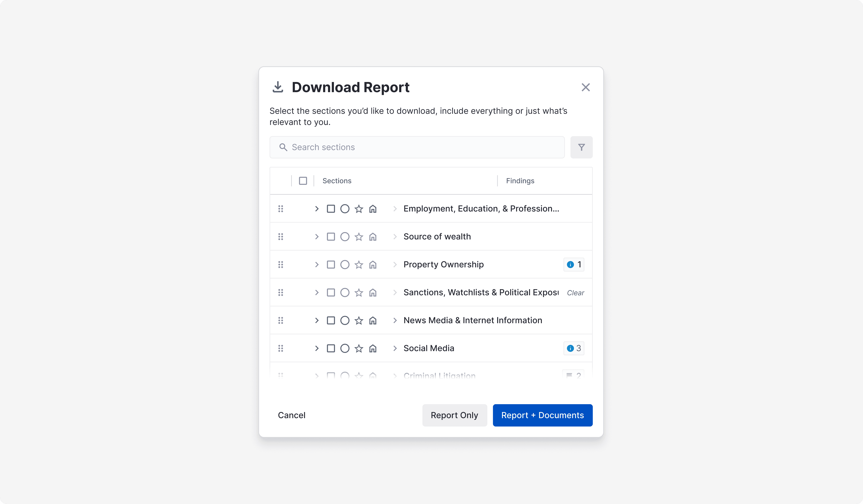Click the star icon in the Social Media row

359,348
